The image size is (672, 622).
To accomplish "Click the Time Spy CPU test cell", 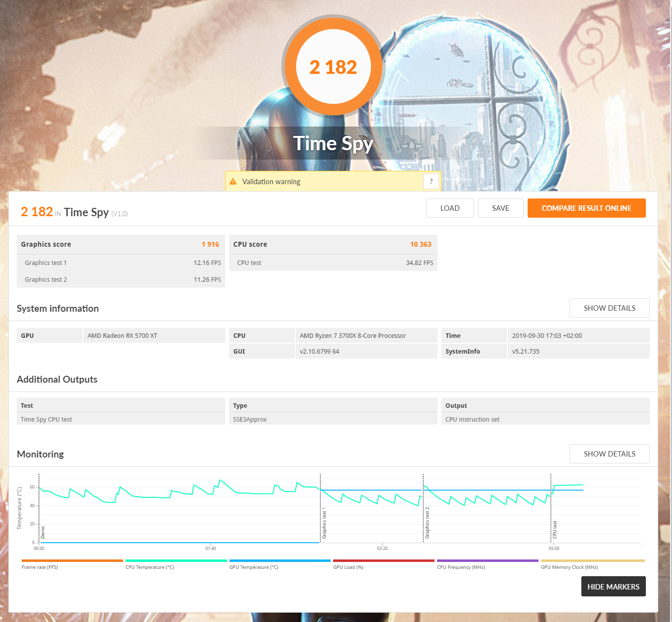I will 121,419.
